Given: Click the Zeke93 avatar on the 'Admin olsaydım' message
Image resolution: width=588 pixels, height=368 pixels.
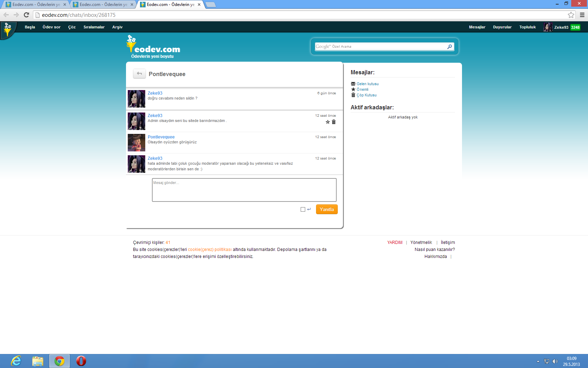Looking at the screenshot, I should (136, 121).
